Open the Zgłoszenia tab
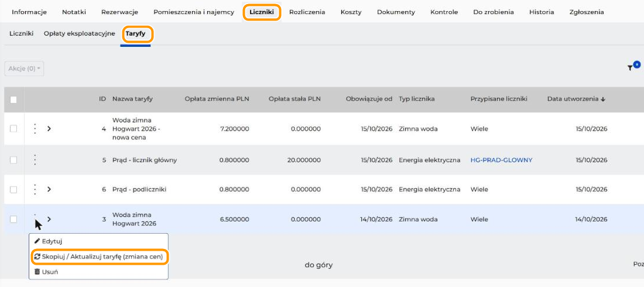 pos(587,12)
